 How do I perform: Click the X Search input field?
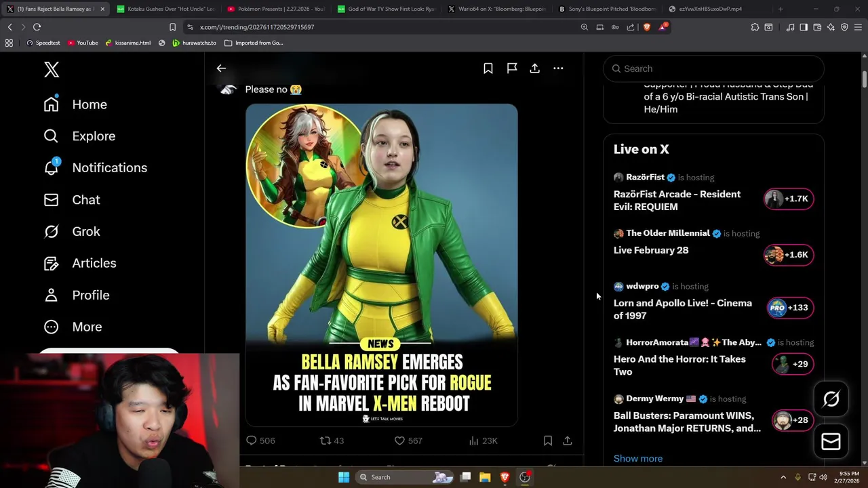[713, 68]
